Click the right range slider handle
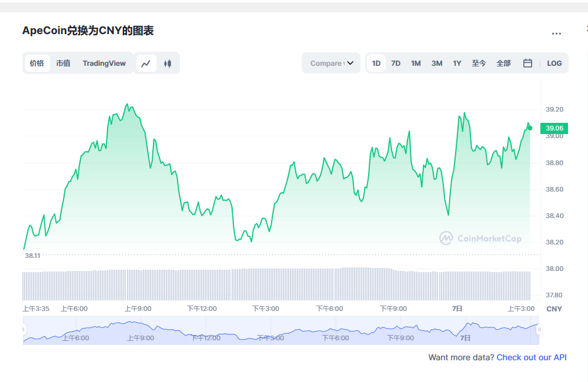Screen dimensions: 588x382 pyautogui.click(x=539, y=330)
